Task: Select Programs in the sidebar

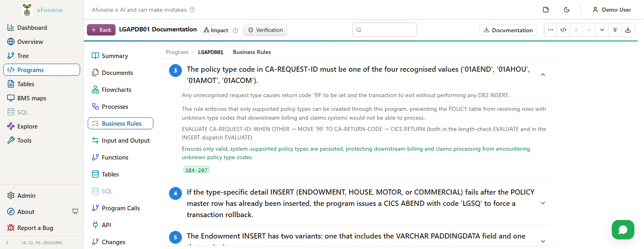Action: click(41, 70)
